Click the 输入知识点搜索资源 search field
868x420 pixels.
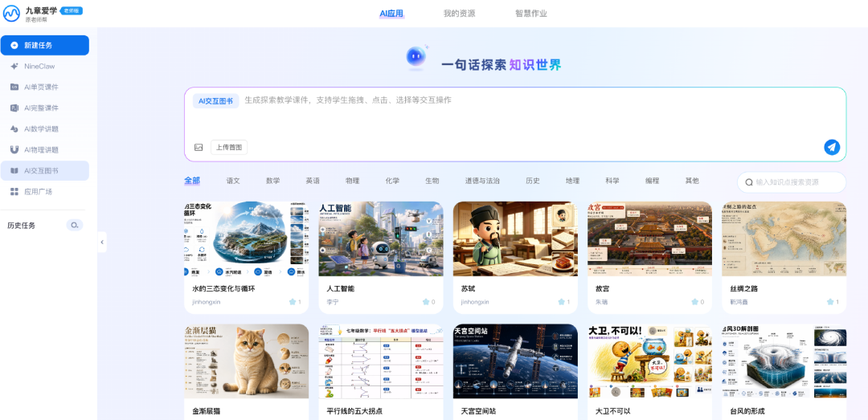pyautogui.click(x=792, y=182)
